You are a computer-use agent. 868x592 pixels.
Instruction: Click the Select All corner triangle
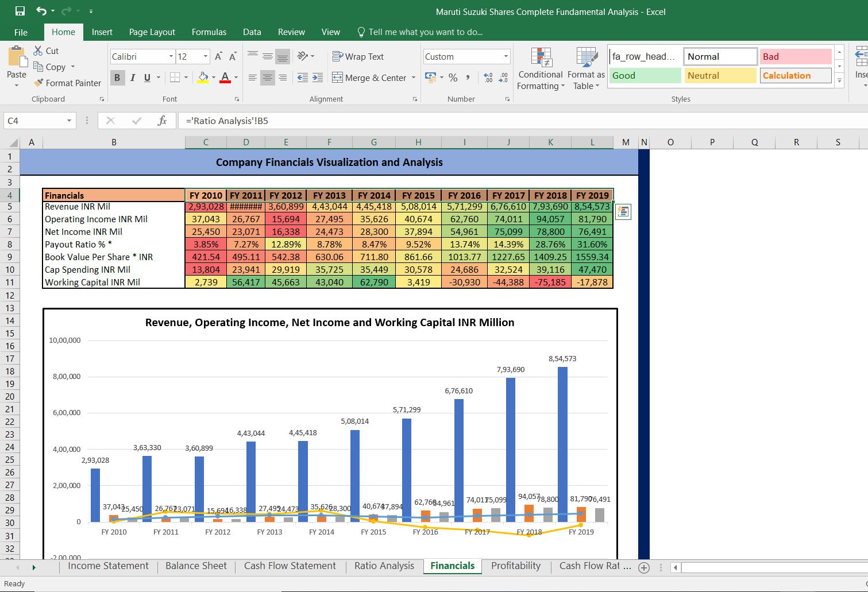click(x=13, y=142)
